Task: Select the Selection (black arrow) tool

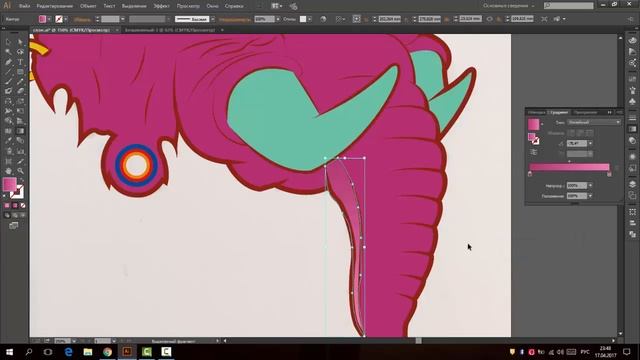Action: click(x=8, y=42)
